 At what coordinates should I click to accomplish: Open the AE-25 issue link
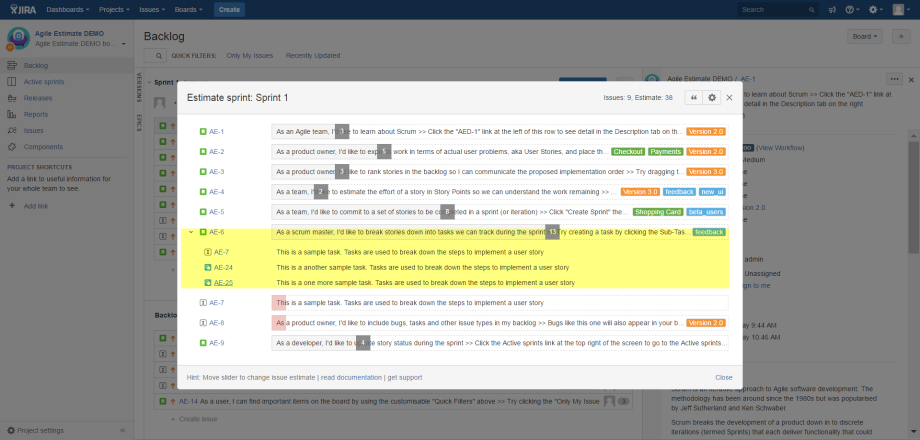pyautogui.click(x=223, y=282)
